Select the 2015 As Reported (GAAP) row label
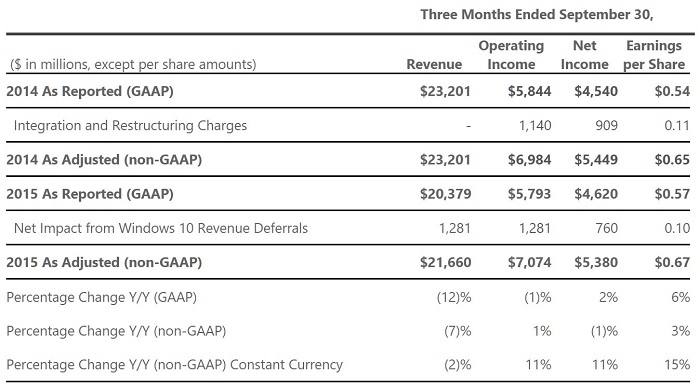 click(x=90, y=194)
